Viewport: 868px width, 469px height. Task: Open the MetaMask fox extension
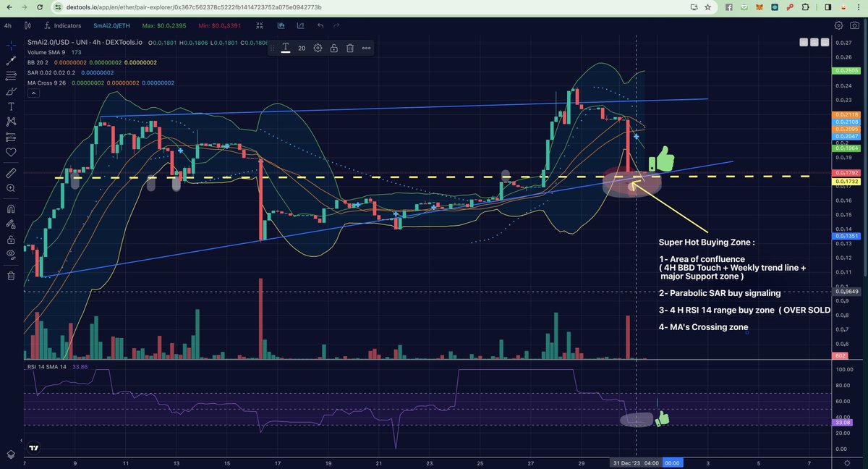pos(758,7)
